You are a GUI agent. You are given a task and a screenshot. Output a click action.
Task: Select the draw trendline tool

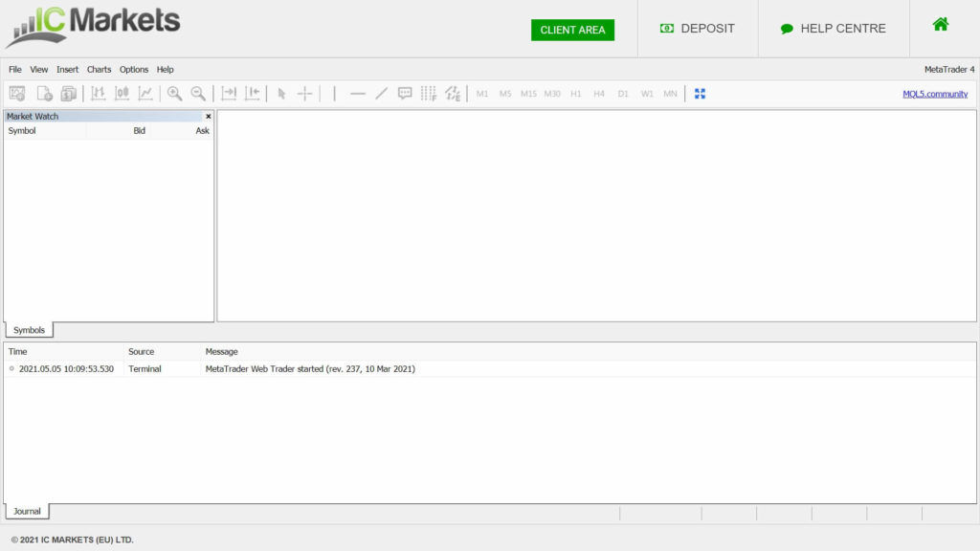click(x=381, y=94)
